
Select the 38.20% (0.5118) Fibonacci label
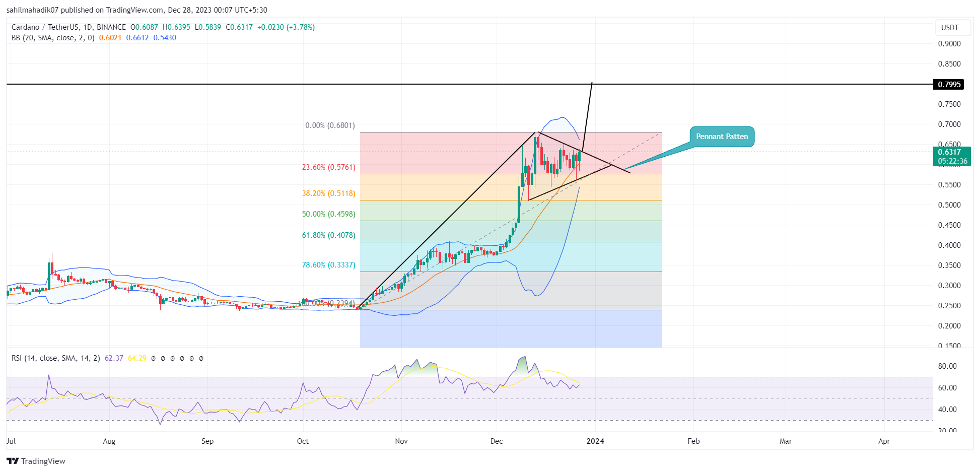pyautogui.click(x=328, y=193)
